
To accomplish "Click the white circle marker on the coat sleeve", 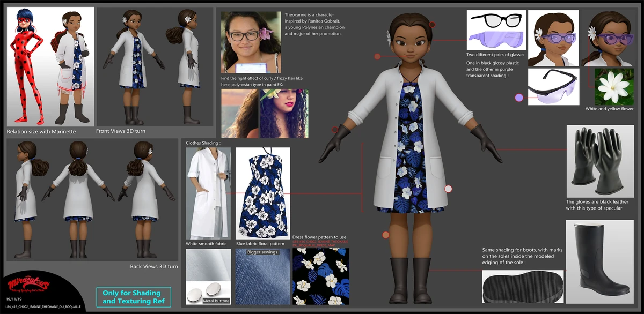I will tap(448, 189).
